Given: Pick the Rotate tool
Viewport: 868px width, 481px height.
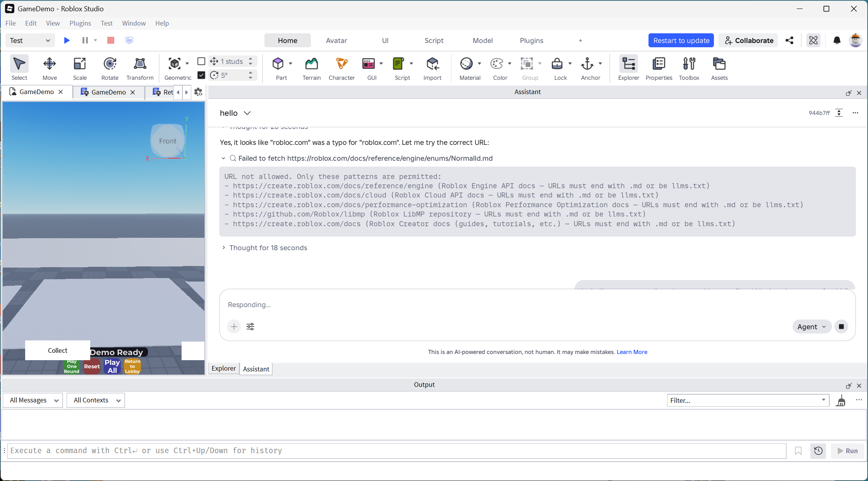Looking at the screenshot, I should pos(110,68).
